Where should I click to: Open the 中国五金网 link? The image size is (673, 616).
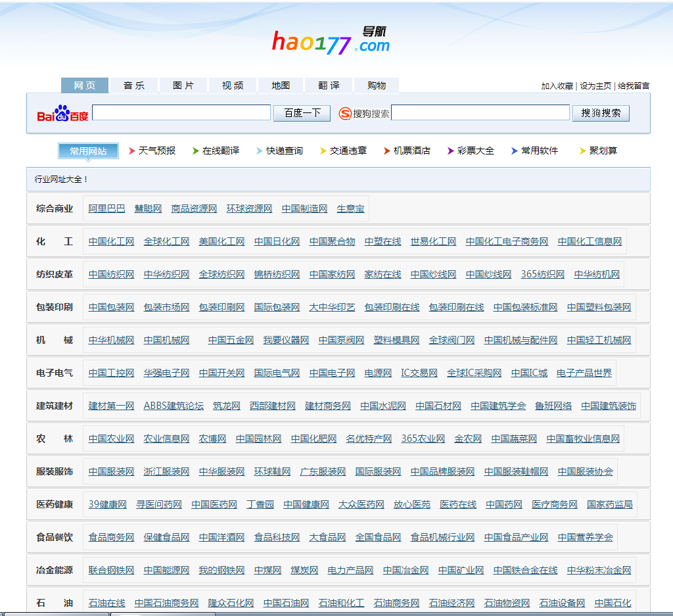click(231, 341)
